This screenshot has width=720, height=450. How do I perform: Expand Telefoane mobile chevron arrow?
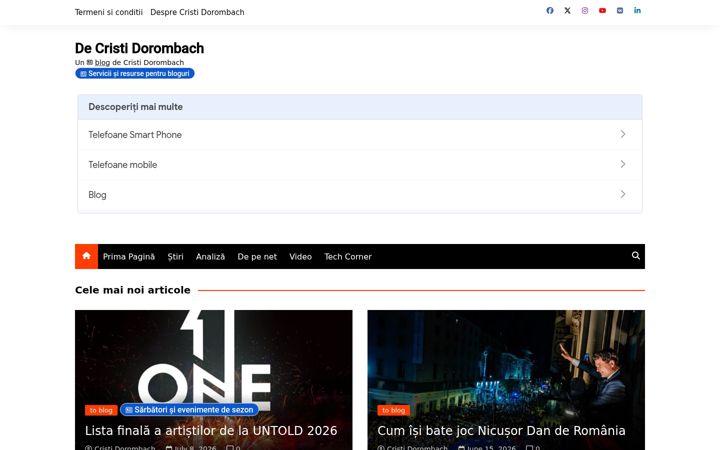click(x=623, y=164)
